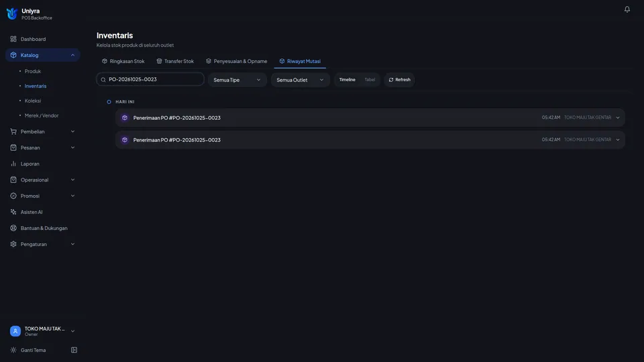
Task: Click the Pengaturan gear icon
Action: click(x=13, y=244)
